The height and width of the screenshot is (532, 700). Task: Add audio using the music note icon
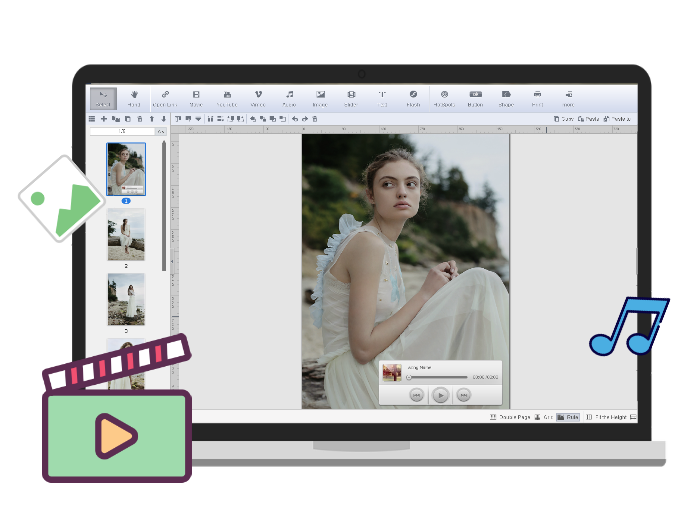(289, 97)
